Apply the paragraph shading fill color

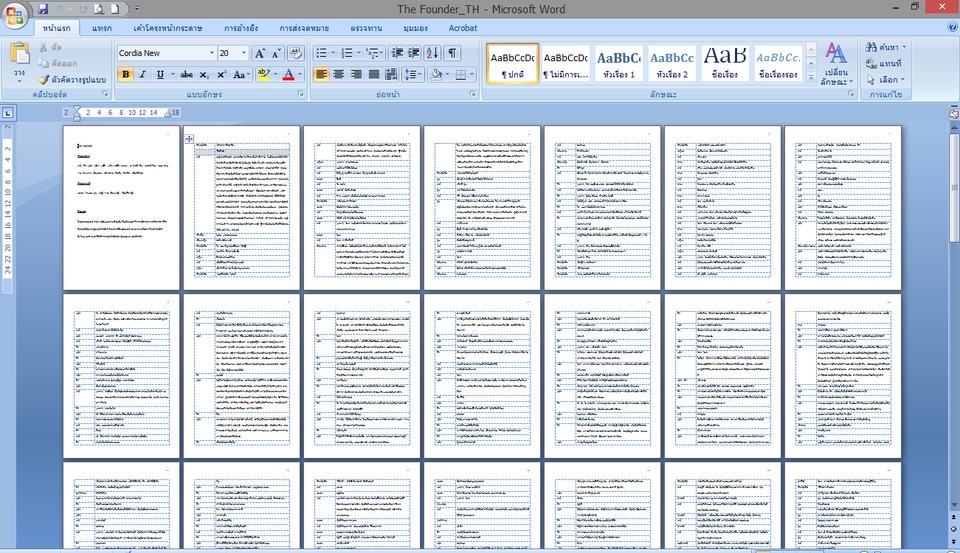coord(436,75)
